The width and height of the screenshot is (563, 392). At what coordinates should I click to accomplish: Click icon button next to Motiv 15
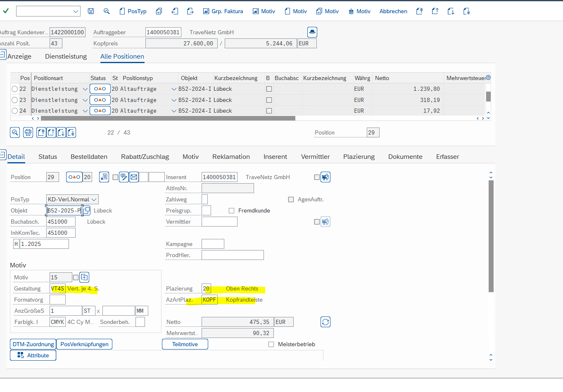[84, 277]
